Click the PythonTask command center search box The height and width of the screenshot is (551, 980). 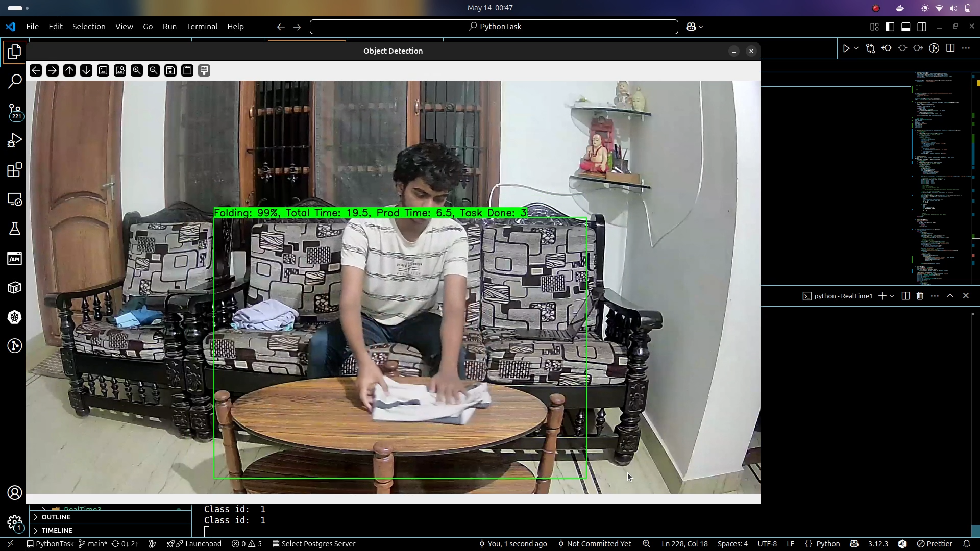pos(494,27)
